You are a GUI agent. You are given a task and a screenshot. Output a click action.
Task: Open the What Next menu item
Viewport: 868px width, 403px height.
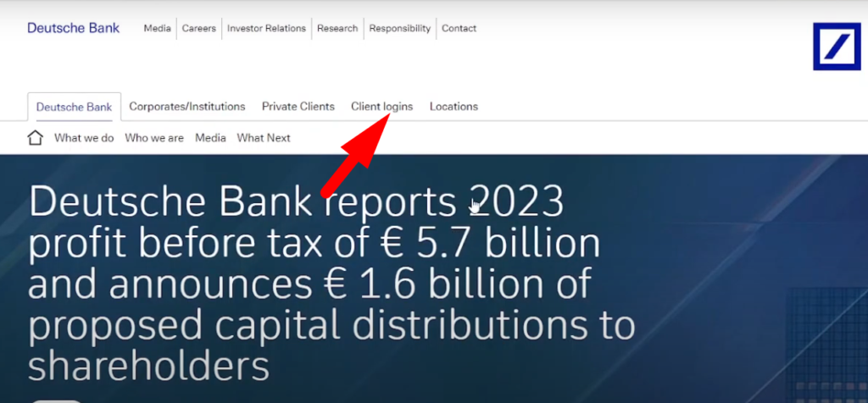click(x=264, y=138)
